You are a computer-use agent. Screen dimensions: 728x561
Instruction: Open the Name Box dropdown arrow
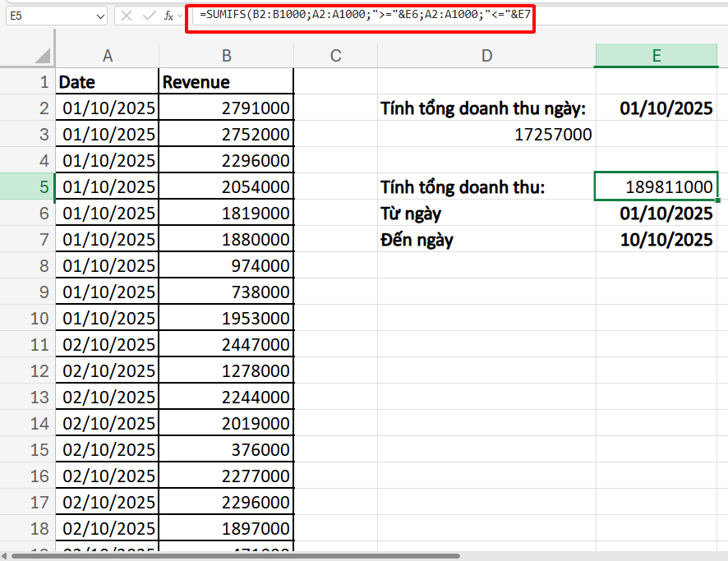click(100, 16)
